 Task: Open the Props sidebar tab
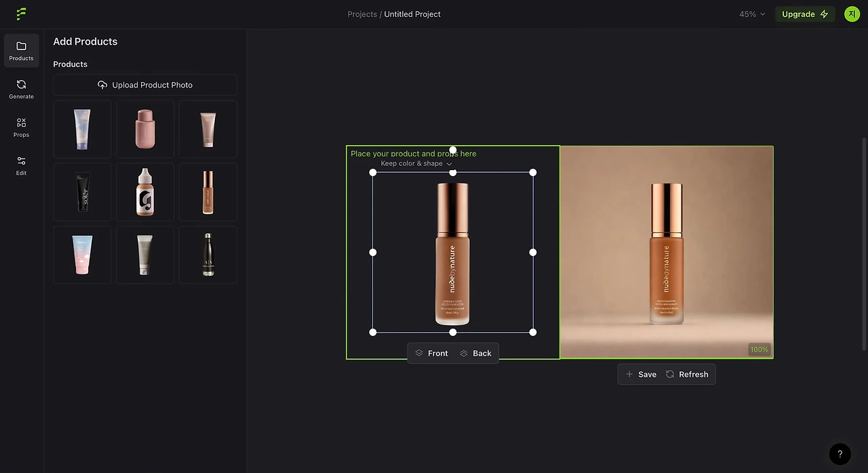tap(21, 127)
